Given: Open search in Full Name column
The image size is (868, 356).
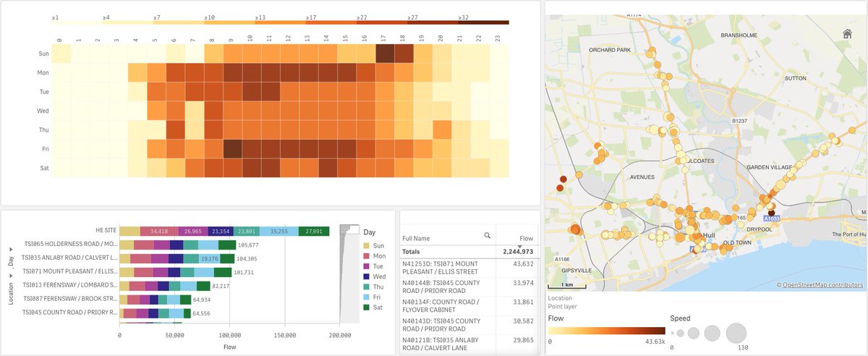Looking at the screenshot, I should click(488, 236).
